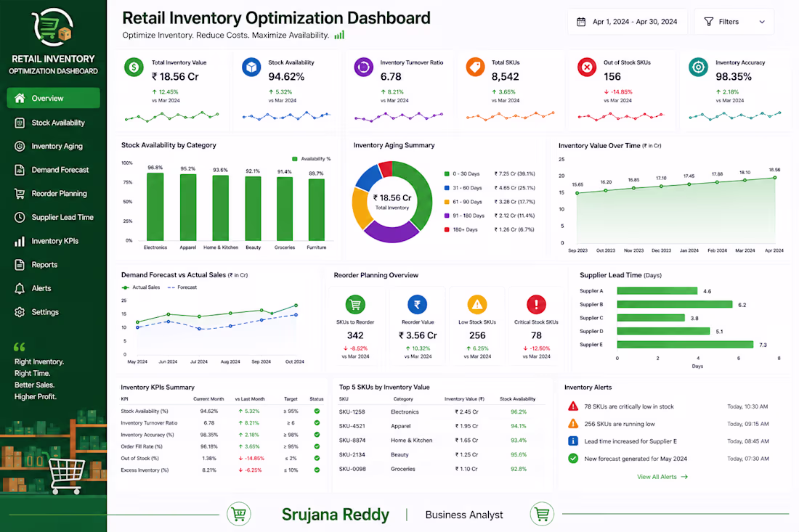Click the Alerts bell icon
Image resolution: width=799 pixels, height=532 pixels.
(x=20, y=289)
